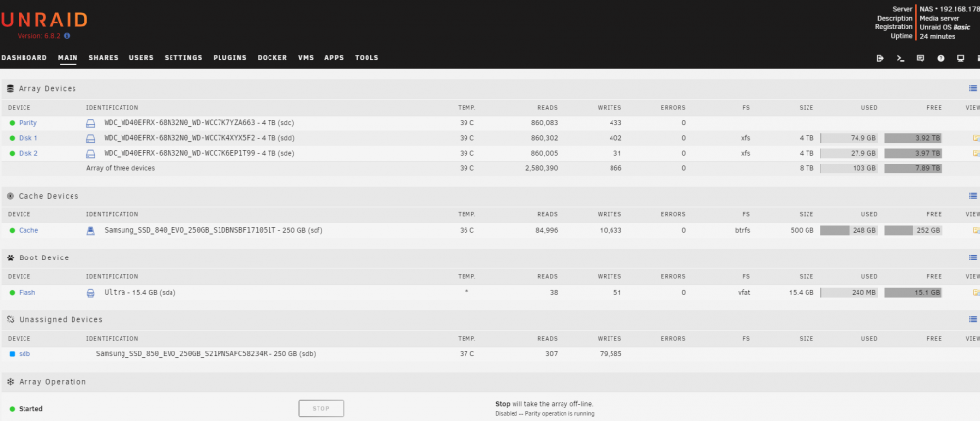Open the Parity device link

[x=27, y=123]
